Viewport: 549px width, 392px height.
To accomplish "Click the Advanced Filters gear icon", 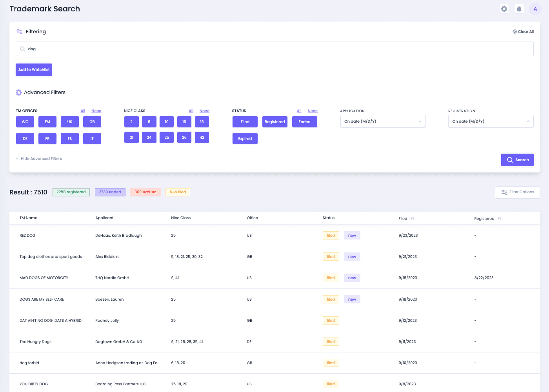I will (19, 93).
